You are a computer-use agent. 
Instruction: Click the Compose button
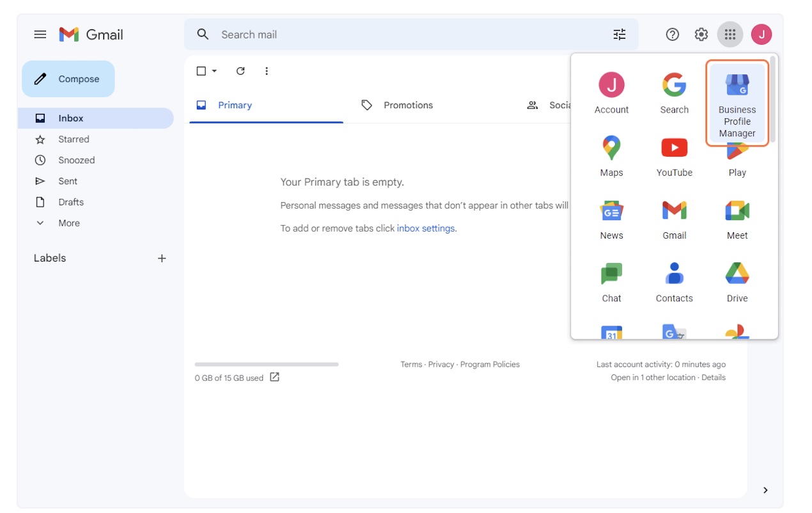pos(68,79)
